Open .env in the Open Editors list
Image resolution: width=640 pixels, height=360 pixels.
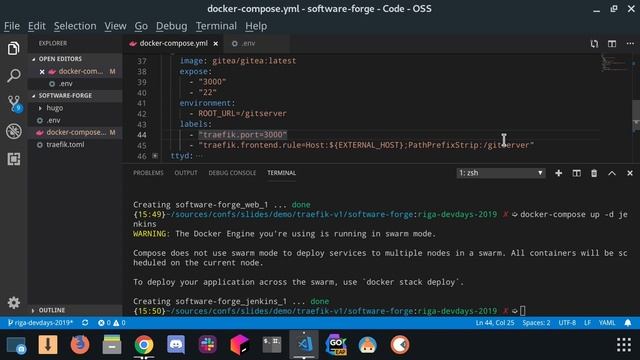75,84
